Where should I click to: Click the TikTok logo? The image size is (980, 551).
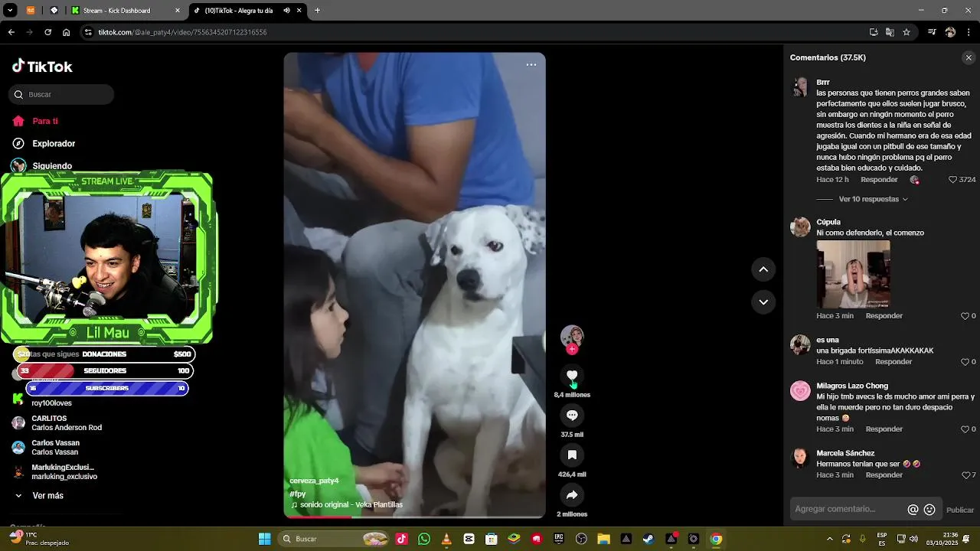tap(42, 67)
